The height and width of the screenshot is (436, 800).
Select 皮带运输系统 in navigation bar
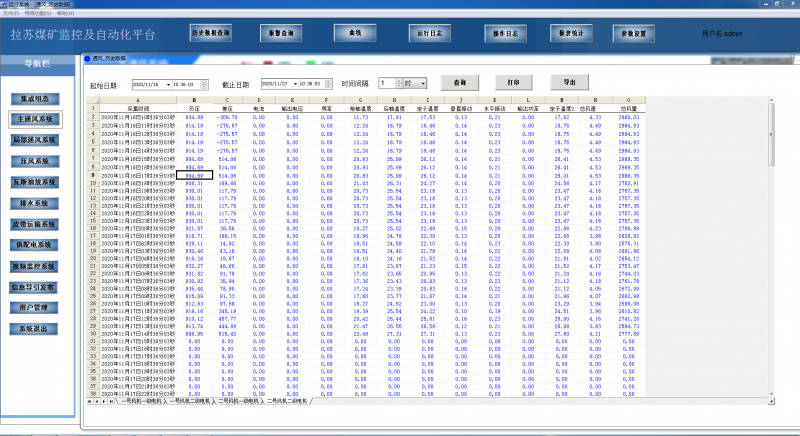tap(35, 224)
